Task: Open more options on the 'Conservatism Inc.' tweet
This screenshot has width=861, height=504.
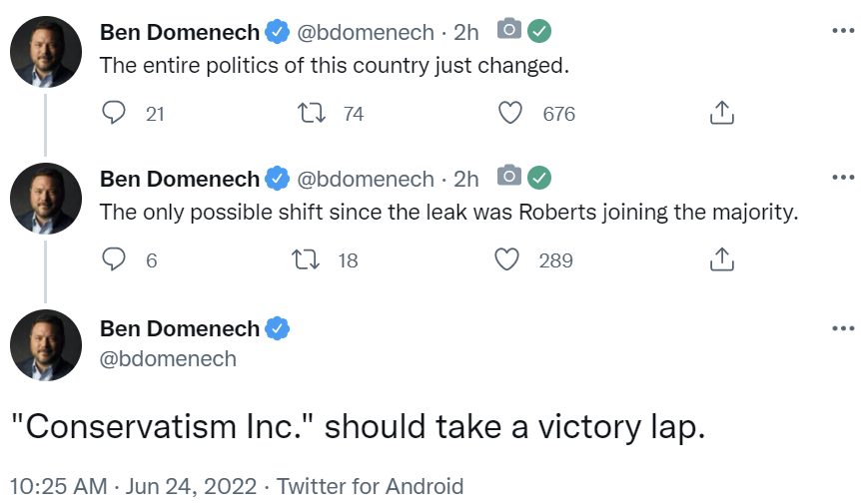Action: pos(843,328)
